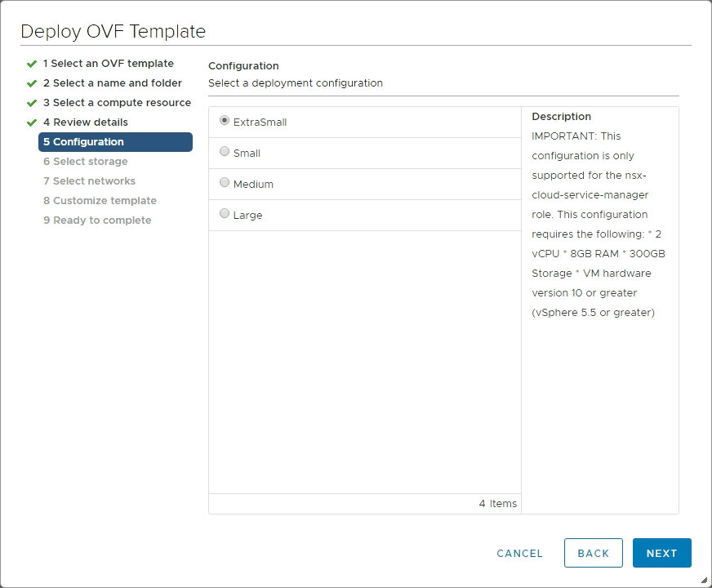Click the checkmark beside "Select a compute resource"

pyautogui.click(x=32, y=102)
